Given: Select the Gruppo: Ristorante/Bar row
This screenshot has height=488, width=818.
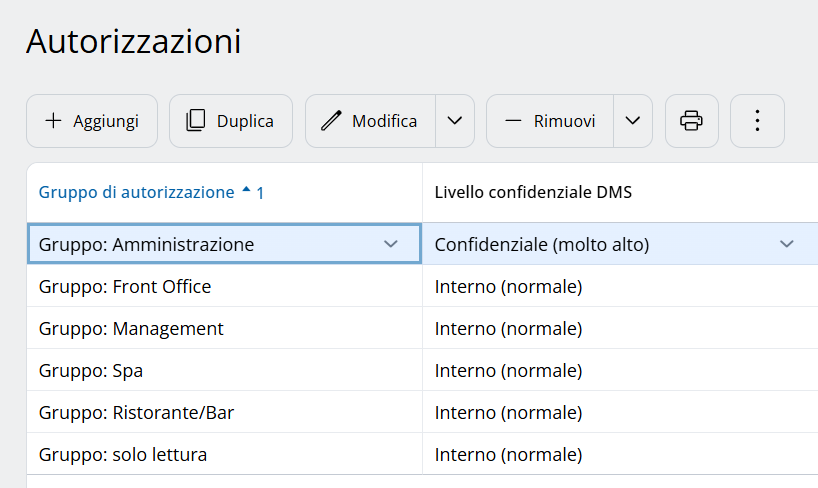Looking at the screenshot, I should 423,412.
